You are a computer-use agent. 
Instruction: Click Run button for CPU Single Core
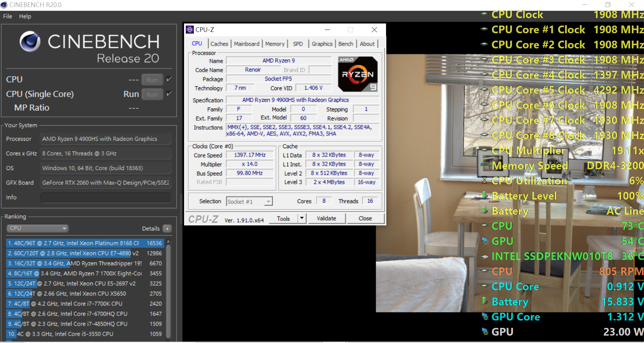(x=152, y=94)
